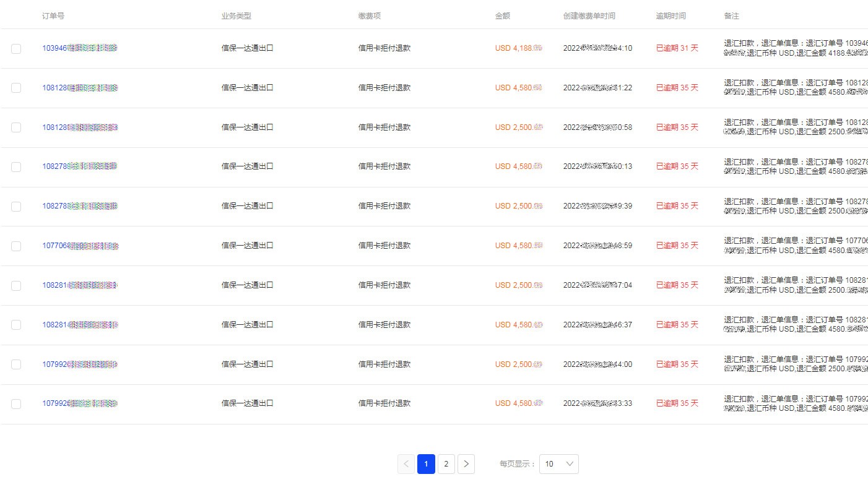Click USD 4,580 amount in 107706 row
Viewport: 868px width, 482px height.
tap(519, 246)
